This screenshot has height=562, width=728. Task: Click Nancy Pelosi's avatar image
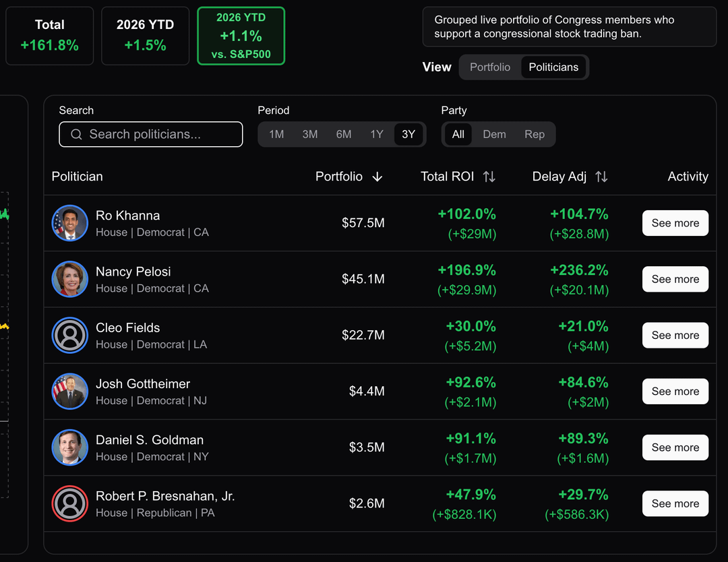click(70, 279)
